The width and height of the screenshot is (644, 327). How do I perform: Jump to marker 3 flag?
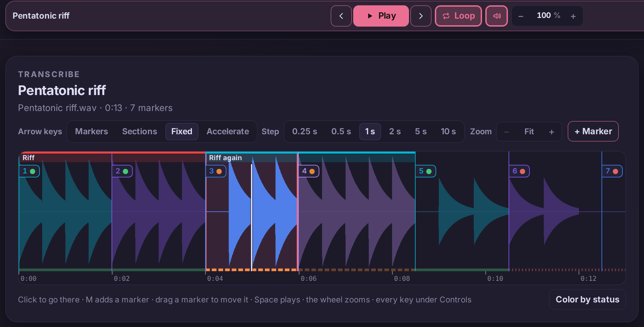click(x=216, y=171)
